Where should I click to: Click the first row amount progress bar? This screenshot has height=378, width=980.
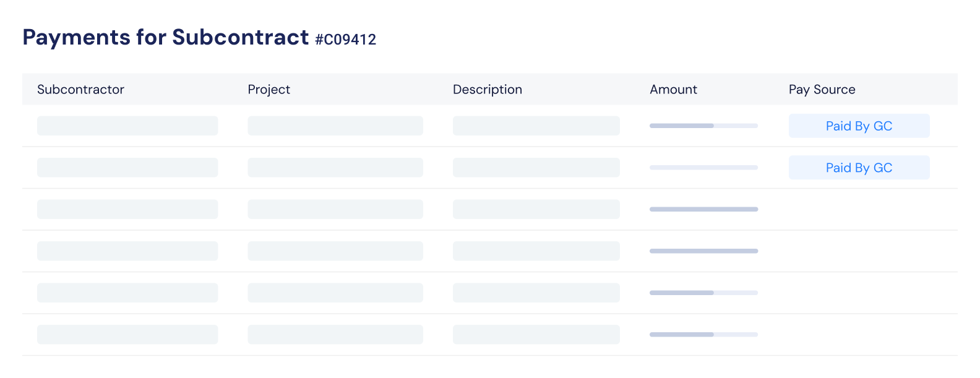pyautogui.click(x=703, y=126)
